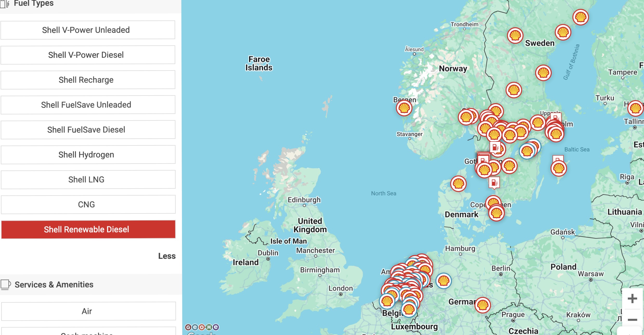The width and height of the screenshot is (644, 335).
Task: Select Shell FuelSave Diesel fuel type
Action: (x=88, y=130)
